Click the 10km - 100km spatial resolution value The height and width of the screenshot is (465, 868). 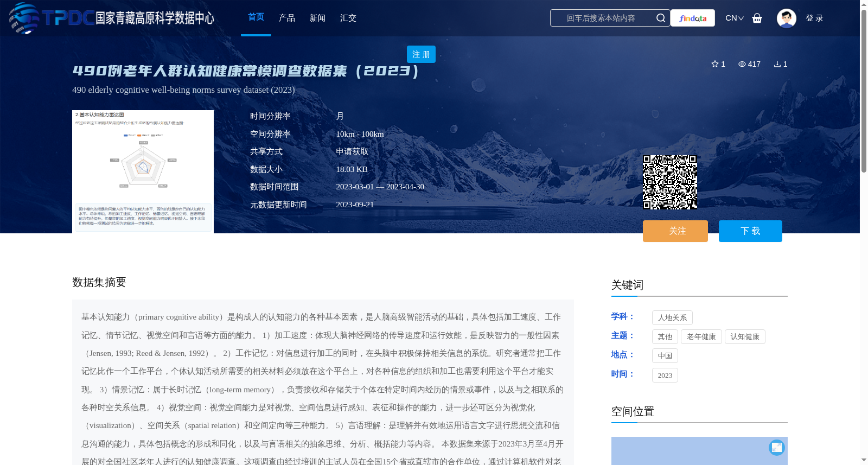[x=360, y=134]
